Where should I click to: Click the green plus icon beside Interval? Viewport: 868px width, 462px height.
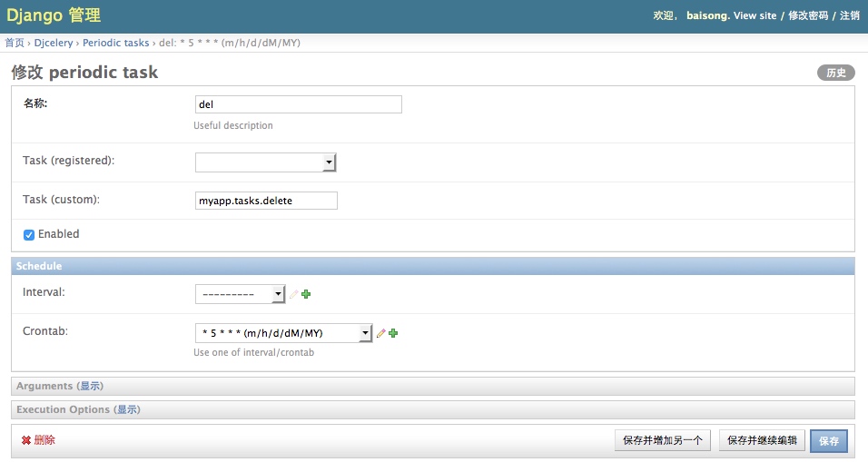point(306,294)
